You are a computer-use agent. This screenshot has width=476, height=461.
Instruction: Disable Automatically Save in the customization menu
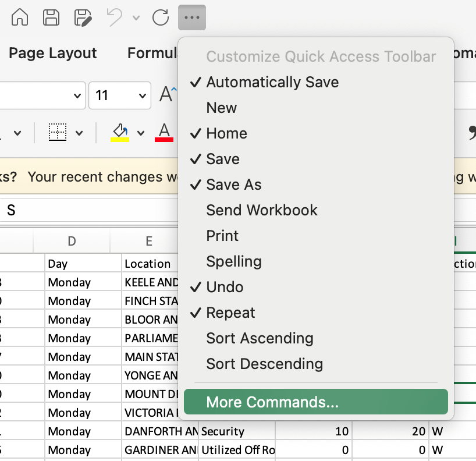click(272, 82)
